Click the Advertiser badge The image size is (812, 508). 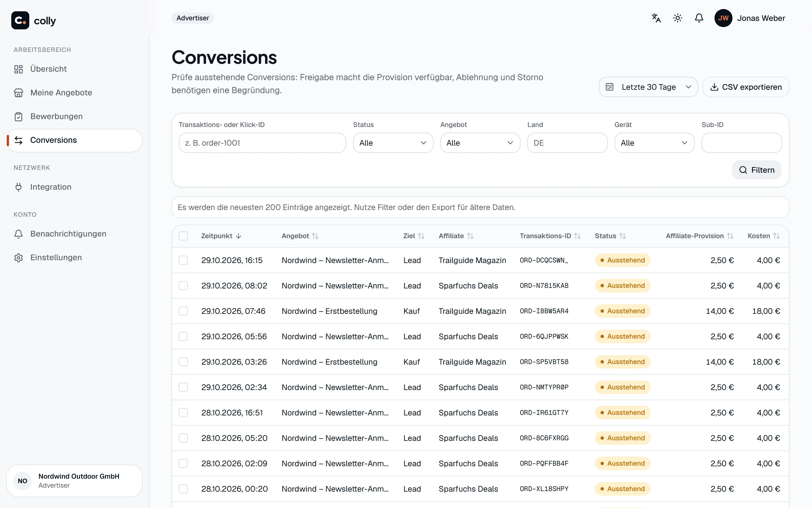click(193, 18)
